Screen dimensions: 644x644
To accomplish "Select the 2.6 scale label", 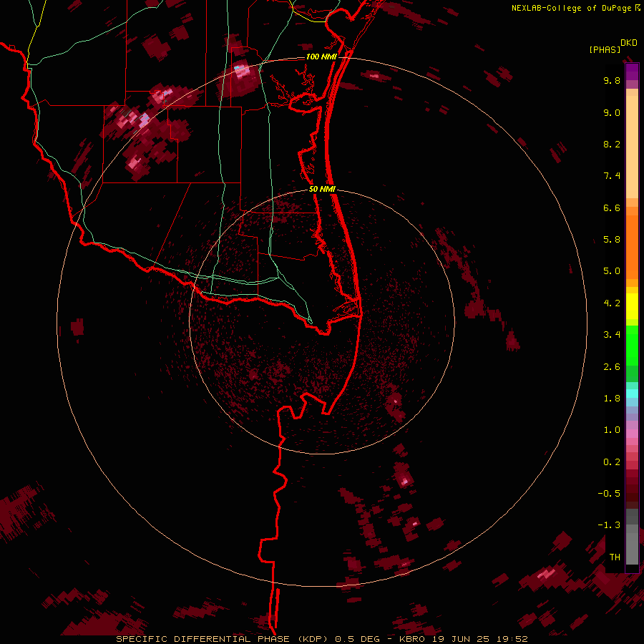I will (x=612, y=367).
